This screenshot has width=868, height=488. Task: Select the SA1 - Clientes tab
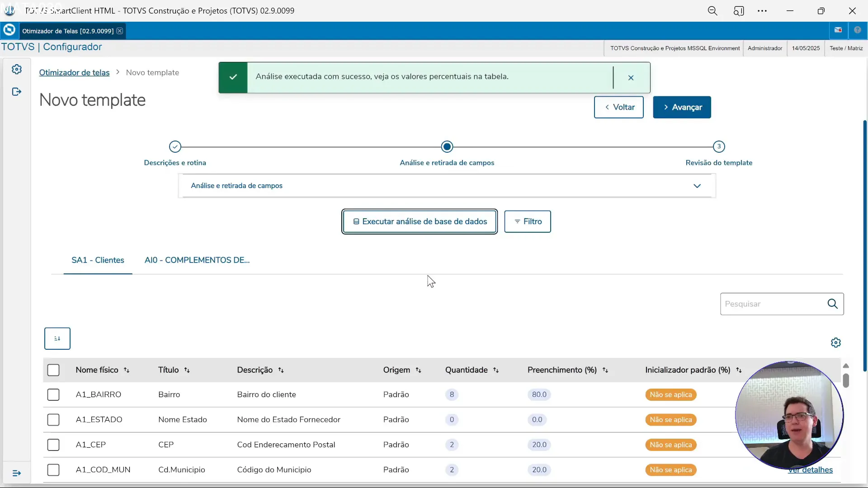(x=98, y=260)
